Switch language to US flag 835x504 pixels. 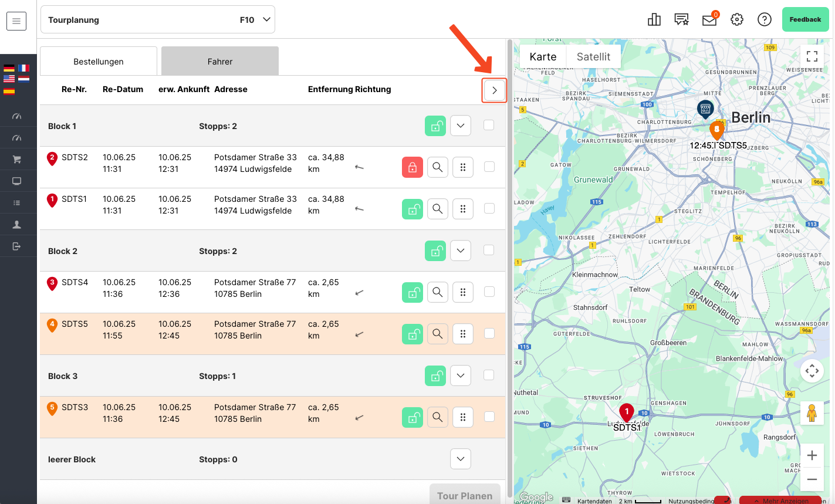click(x=9, y=79)
